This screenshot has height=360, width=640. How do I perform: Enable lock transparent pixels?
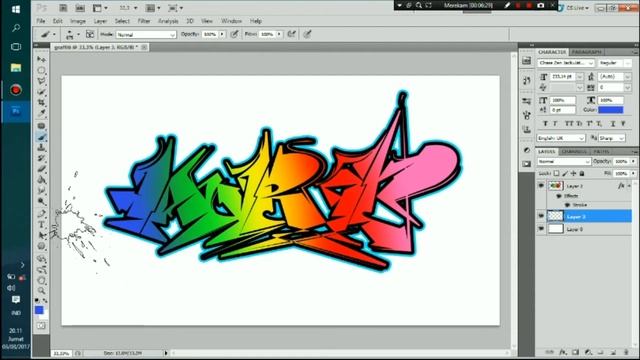coord(556,173)
